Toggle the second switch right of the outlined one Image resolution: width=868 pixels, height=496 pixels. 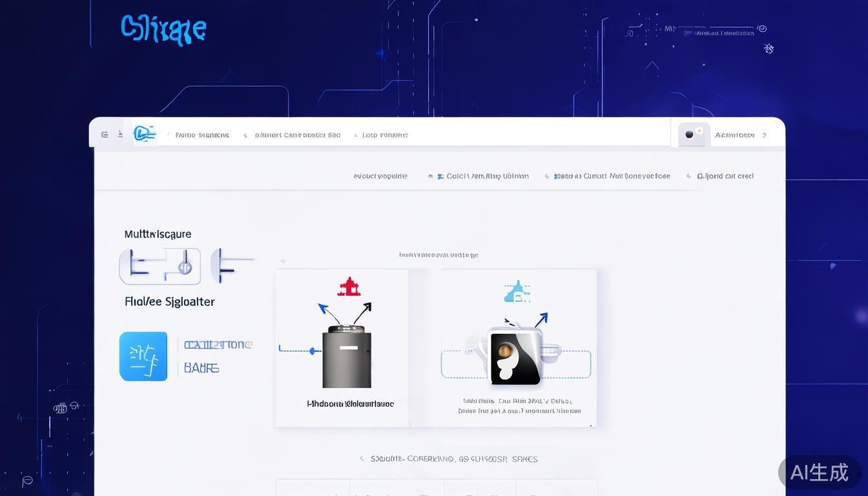[231, 265]
